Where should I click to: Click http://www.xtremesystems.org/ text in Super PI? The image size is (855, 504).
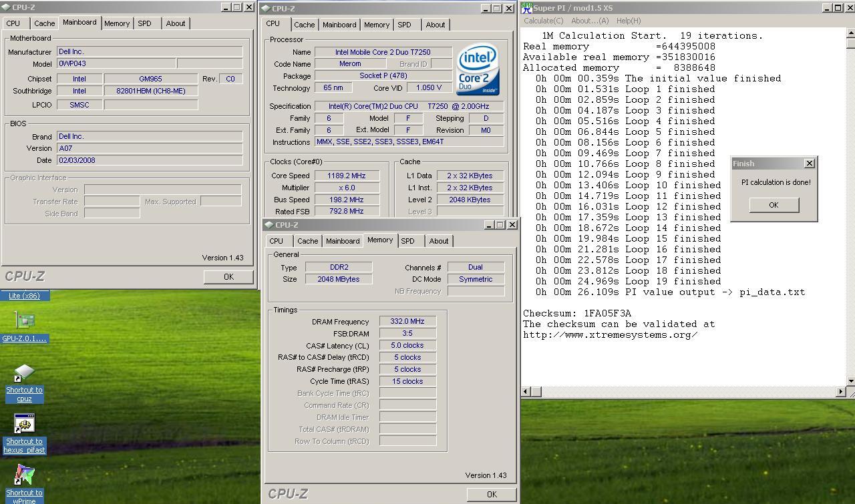(611, 334)
